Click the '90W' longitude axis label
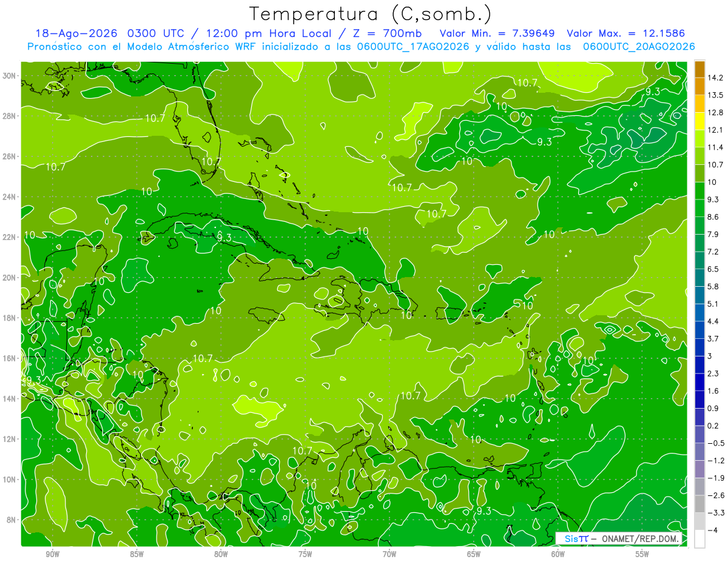728x562 pixels. tap(52, 554)
